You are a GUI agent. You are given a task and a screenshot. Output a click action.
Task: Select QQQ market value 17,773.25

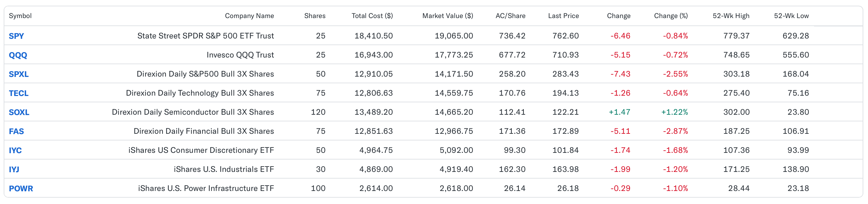tap(453, 55)
